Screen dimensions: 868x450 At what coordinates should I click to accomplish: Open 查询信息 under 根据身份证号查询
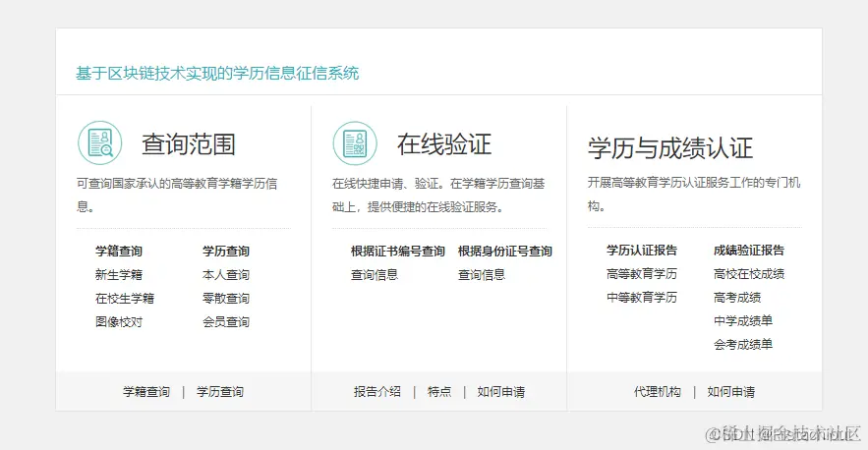[x=482, y=274]
